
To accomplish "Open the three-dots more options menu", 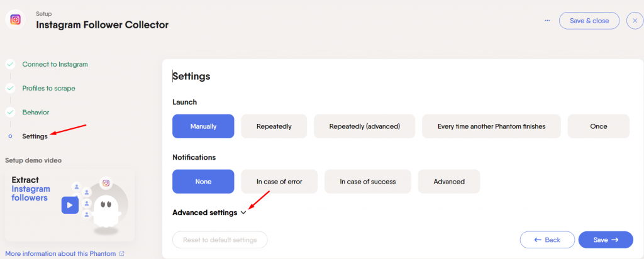I will pyautogui.click(x=547, y=21).
